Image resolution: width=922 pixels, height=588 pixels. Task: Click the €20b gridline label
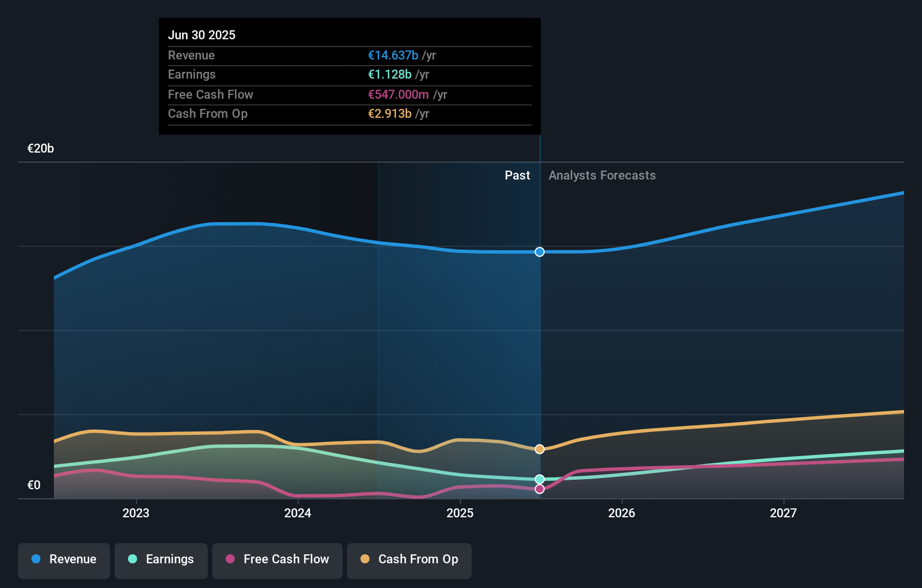[x=40, y=149]
